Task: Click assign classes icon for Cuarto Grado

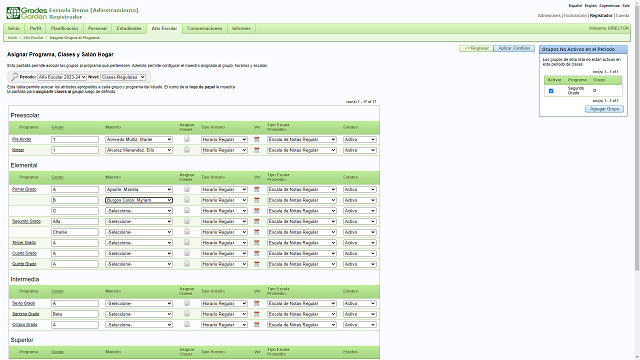Action: pos(187,253)
